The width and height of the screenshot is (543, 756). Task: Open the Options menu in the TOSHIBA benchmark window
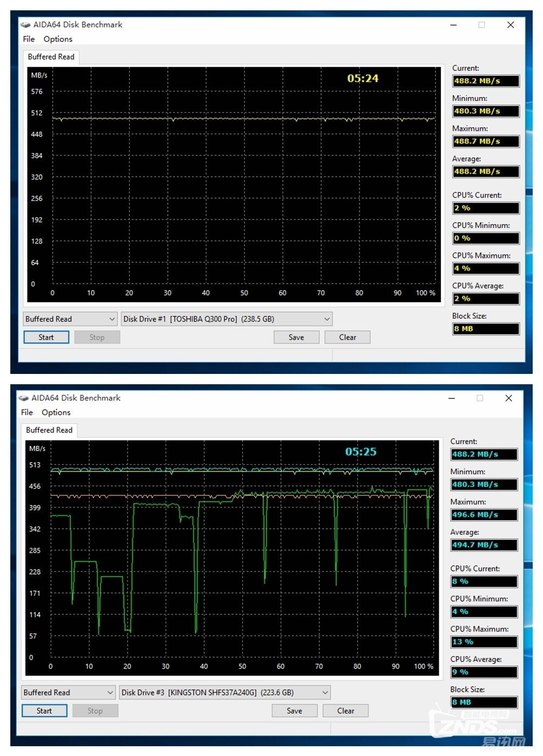coord(58,39)
